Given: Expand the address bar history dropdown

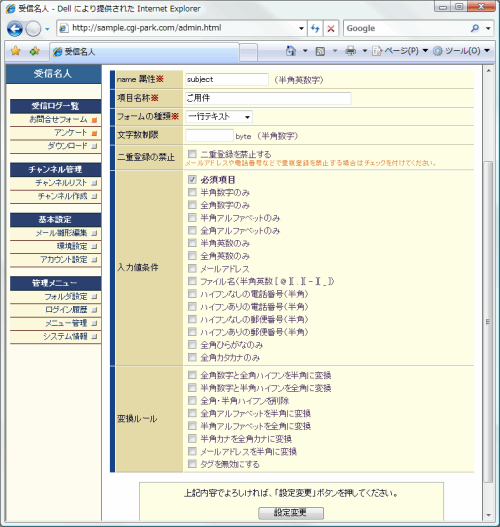Looking at the screenshot, I should 301,29.
